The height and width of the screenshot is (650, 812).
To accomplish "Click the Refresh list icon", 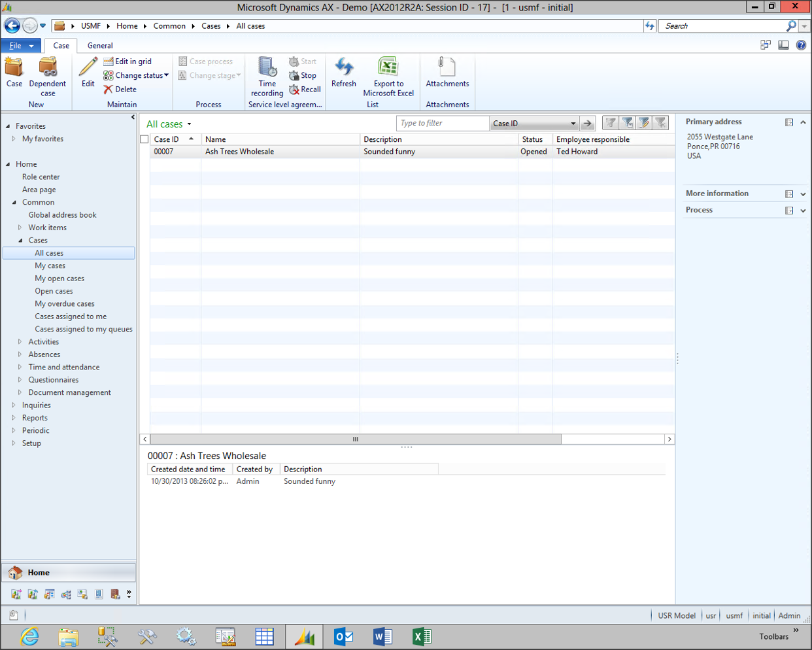I will tap(343, 68).
